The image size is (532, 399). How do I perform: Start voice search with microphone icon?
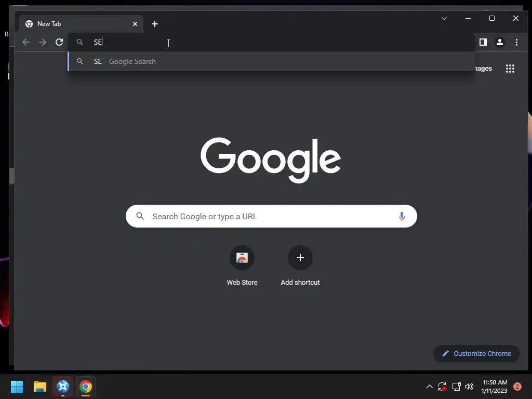point(402,216)
